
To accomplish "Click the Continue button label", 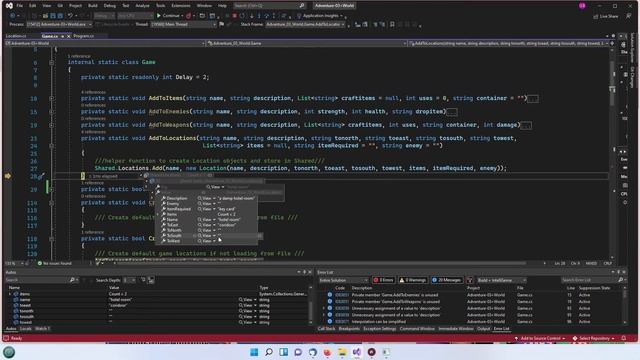I will pyautogui.click(x=171, y=16).
